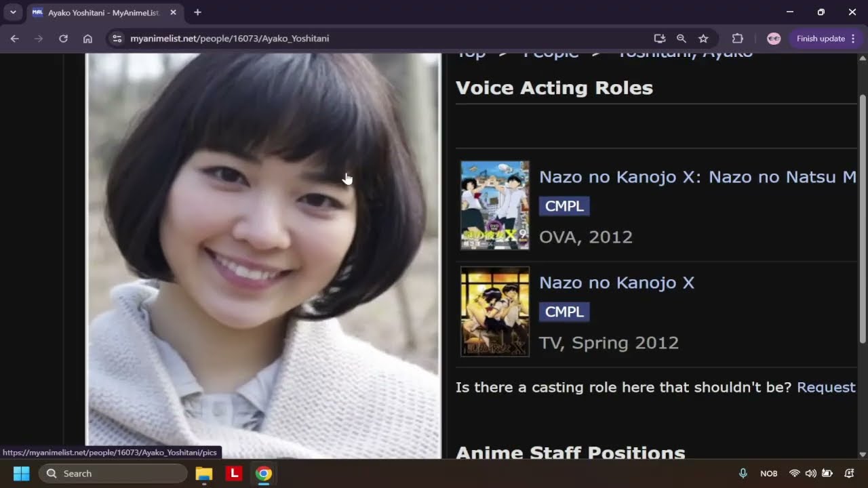Click the Voice Acting Roles heading
Viewport: 868px width, 488px height.
[x=554, y=87]
